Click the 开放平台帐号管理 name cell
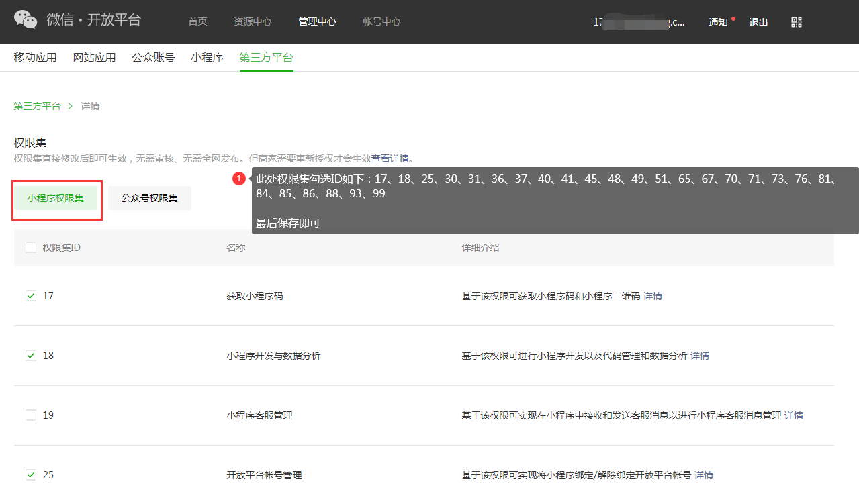Viewport: 859px width, 504px height. click(264, 475)
